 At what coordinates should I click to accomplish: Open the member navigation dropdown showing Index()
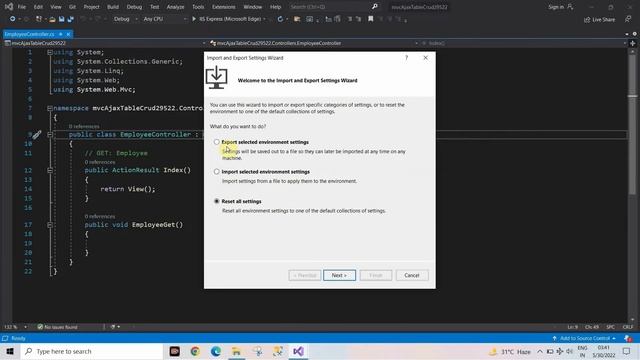[524, 43]
